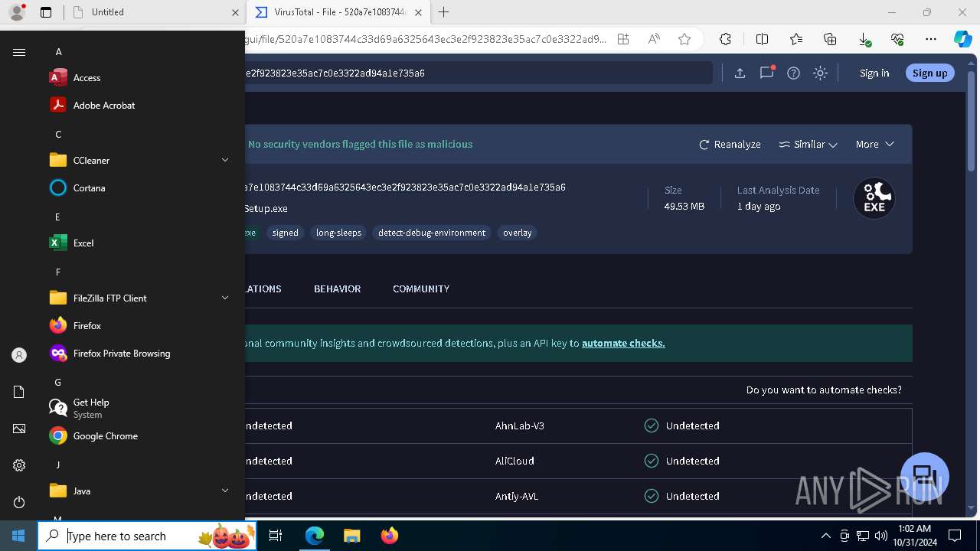The image size is (980, 551).
Task: Switch to VirusTotal browser tab
Action: 338,12
